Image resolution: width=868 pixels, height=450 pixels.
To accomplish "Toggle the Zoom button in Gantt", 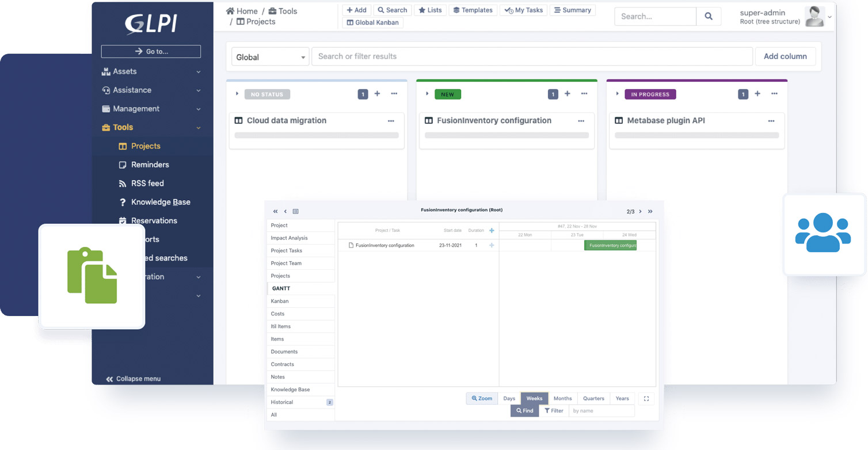I will pyautogui.click(x=482, y=399).
